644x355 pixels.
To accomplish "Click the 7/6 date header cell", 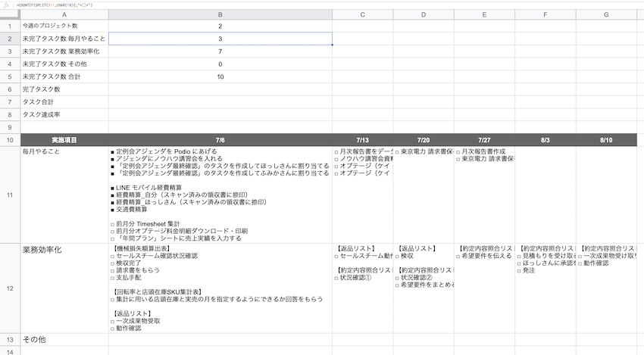I will (x=220, y=140).
